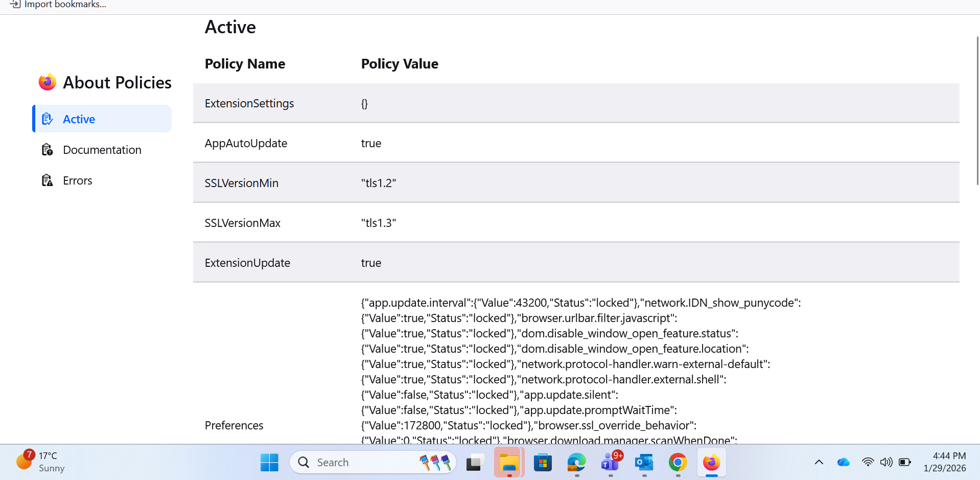The width and height of the screenshot is (980, 480).
Task: Switch to the Documentation section
Action: click(102, 150)
